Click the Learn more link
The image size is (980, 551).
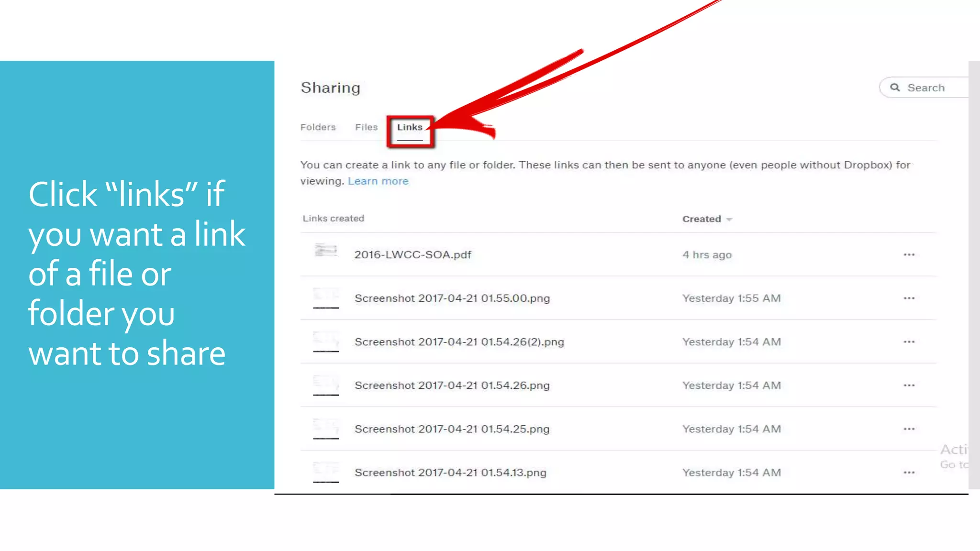point(378,181)
